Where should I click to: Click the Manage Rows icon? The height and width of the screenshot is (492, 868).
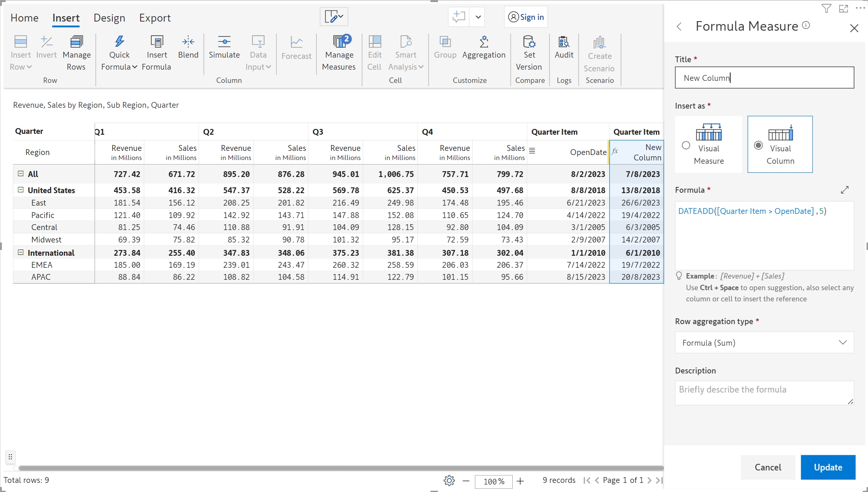(x=76, y=42)
